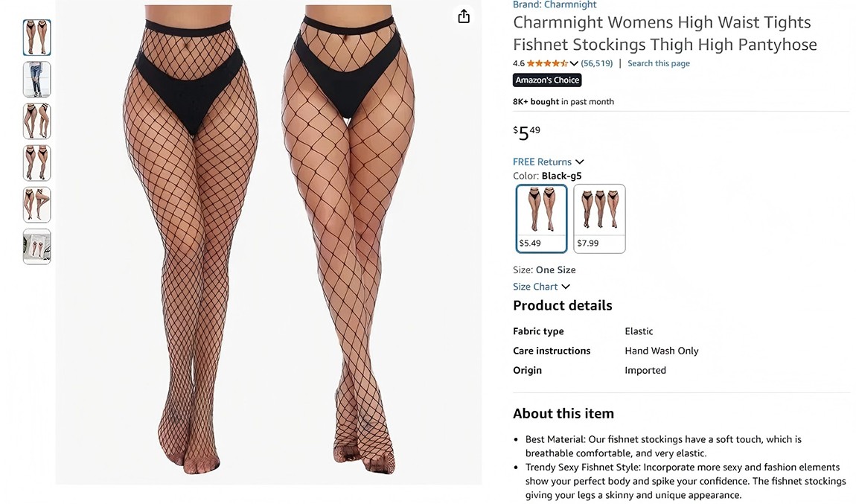The width and height of the screenshot is (856, 504).
Task: Click the product title text
Action: click(x=664, y=34)
